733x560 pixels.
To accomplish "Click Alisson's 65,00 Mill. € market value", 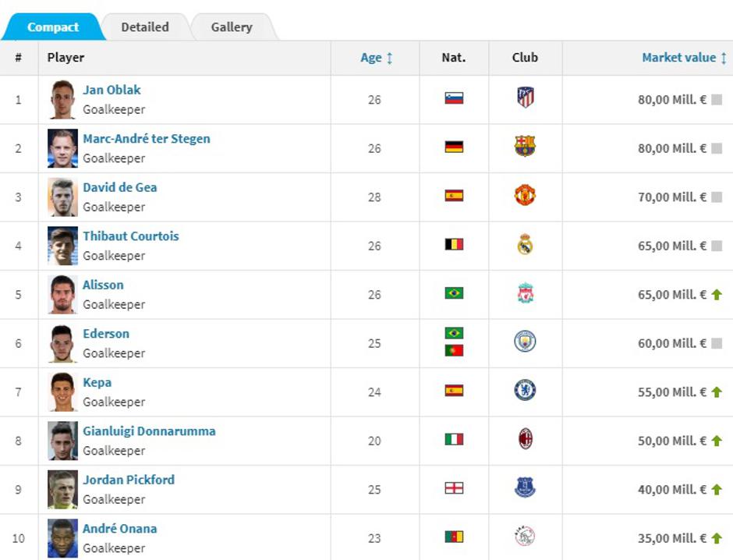I will [x=671, y=295].
